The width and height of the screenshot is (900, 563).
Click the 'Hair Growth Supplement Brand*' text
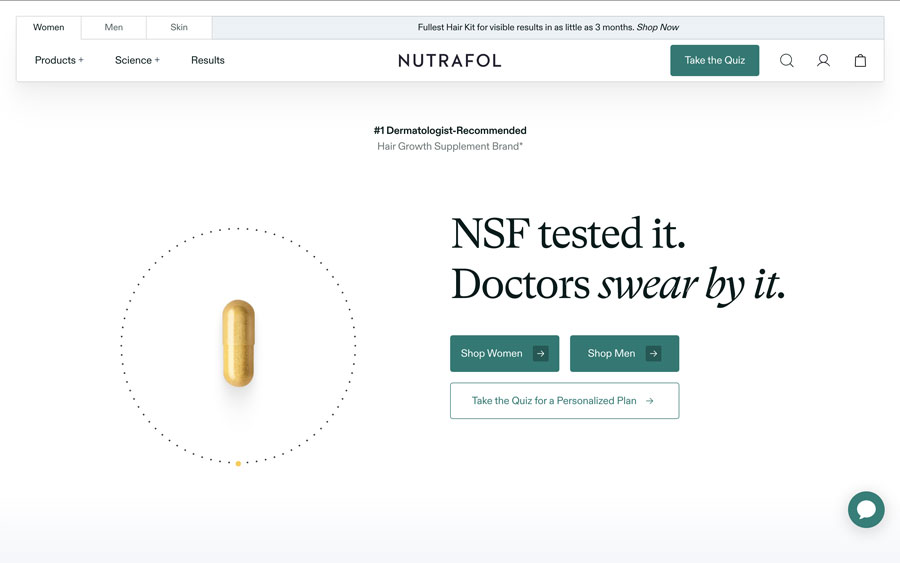click(450, 146)
